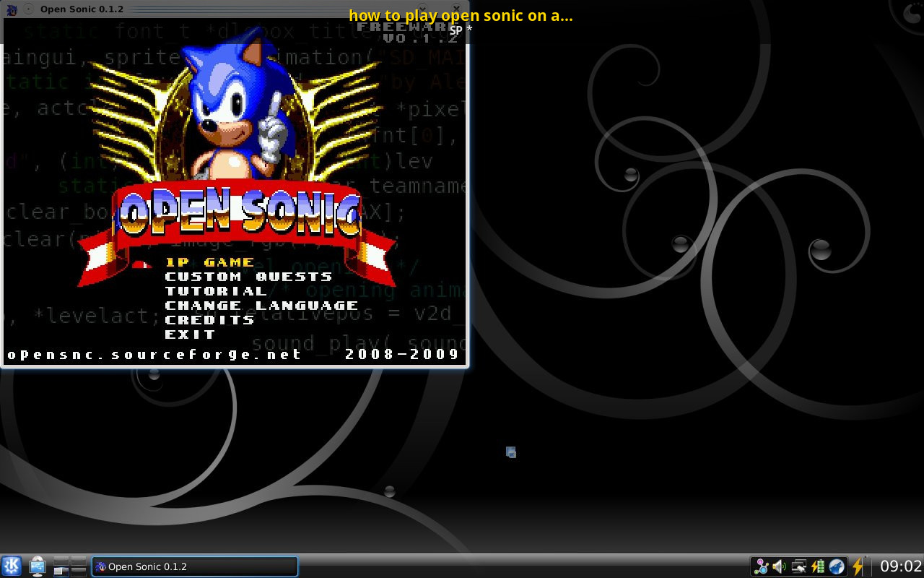Click the 09:02 panel clock

[x=900, y=566]
